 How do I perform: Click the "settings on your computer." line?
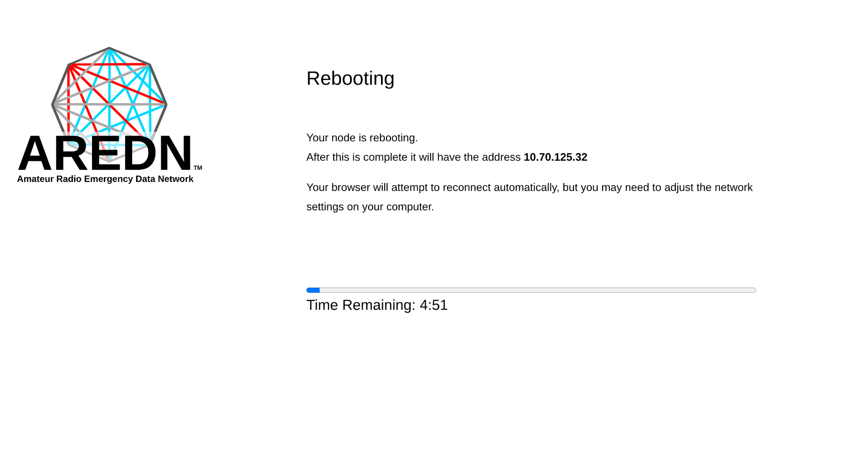coord(370,207)
